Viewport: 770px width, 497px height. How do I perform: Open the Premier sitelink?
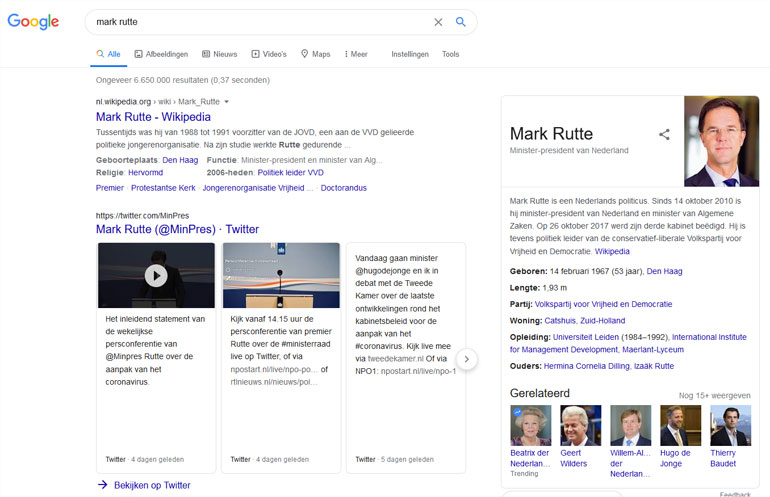110,188
